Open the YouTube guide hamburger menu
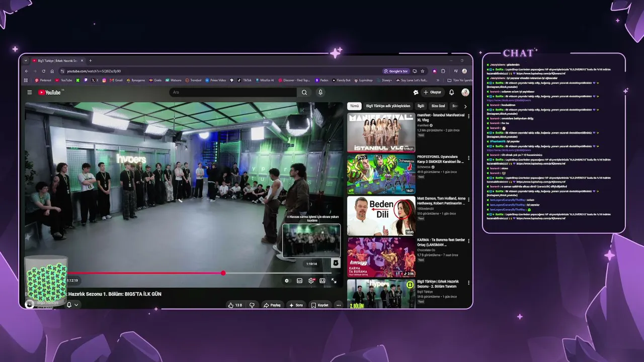Viewport: 644px width, 362px height. [x=30, y=93]
